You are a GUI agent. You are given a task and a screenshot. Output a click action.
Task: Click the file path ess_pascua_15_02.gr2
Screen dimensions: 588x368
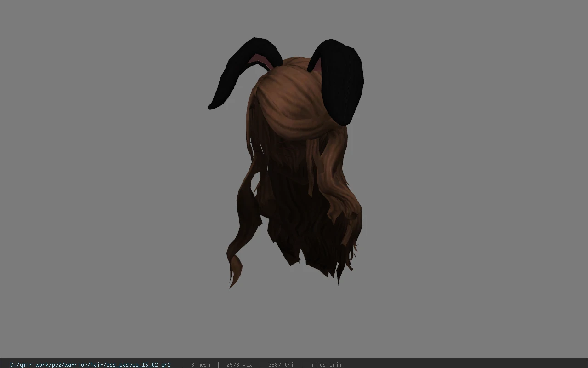pos(90,365)
